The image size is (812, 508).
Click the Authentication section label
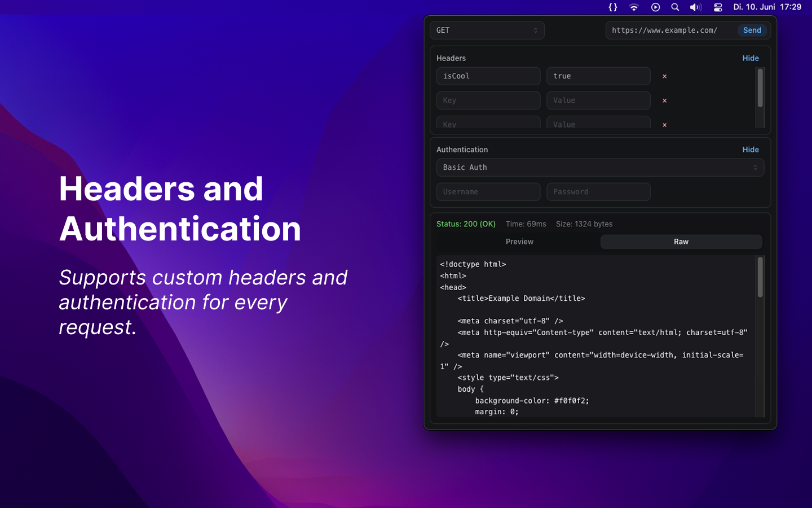point(462,150)
